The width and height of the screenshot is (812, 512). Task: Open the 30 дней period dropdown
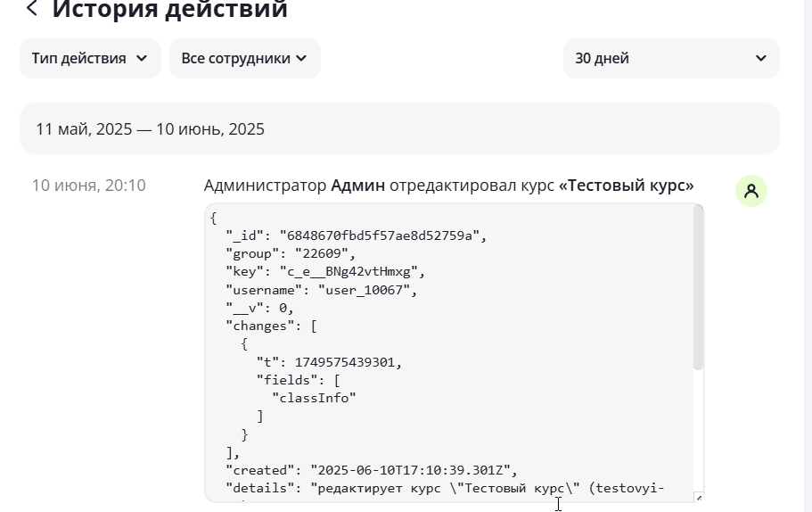pos(671,59)
